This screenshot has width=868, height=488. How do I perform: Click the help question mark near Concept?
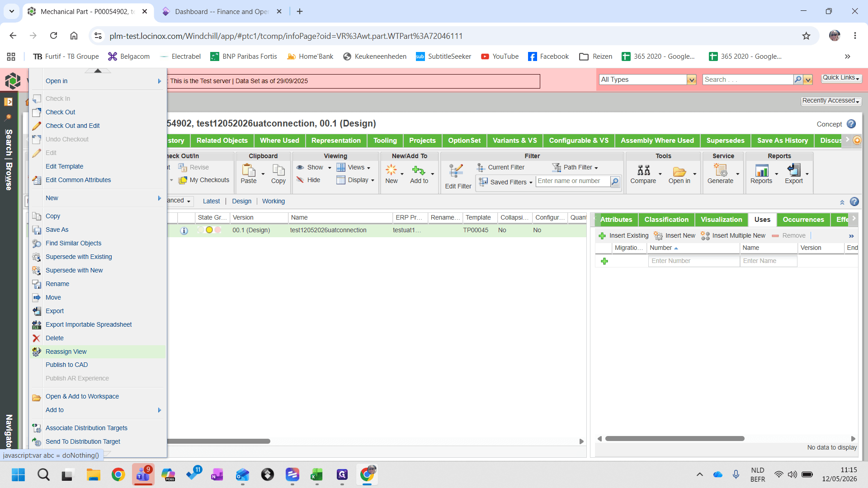pos(851,124)
